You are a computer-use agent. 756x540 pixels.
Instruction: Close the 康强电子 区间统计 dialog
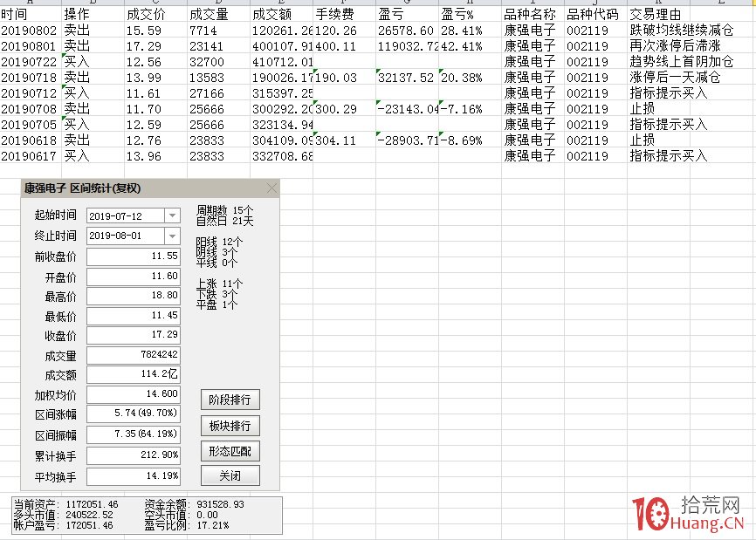271,188
